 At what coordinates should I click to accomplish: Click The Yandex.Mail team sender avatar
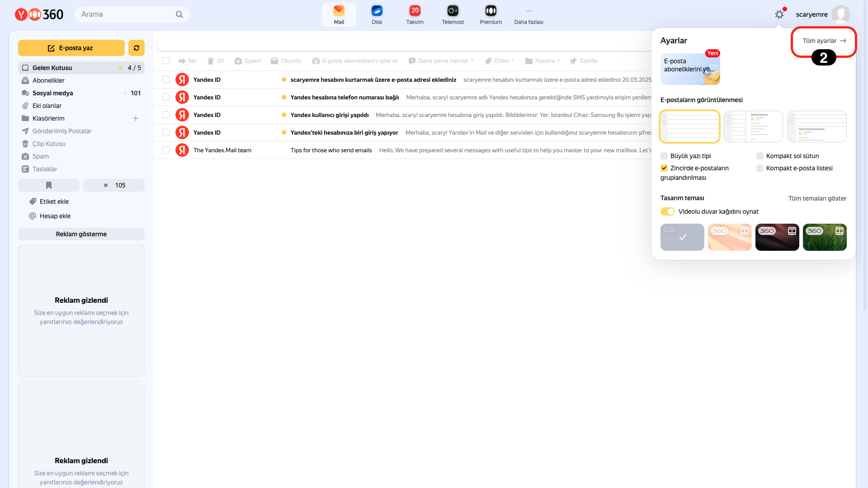point(182,150)
